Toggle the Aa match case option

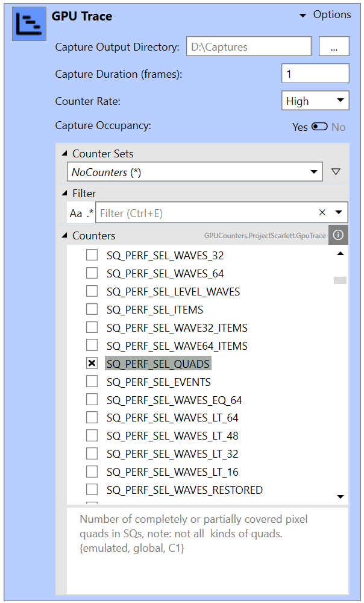pyautogui.click(x=76, y=213)
